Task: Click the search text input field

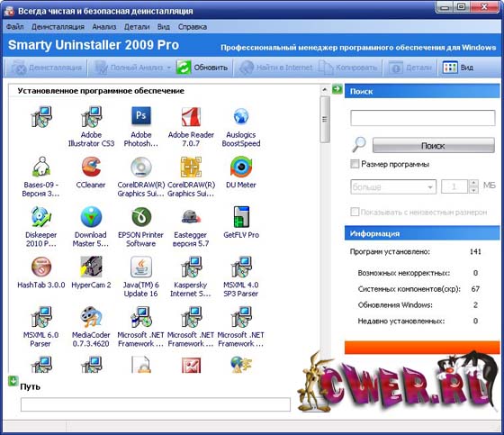Action: pos(423,118)
